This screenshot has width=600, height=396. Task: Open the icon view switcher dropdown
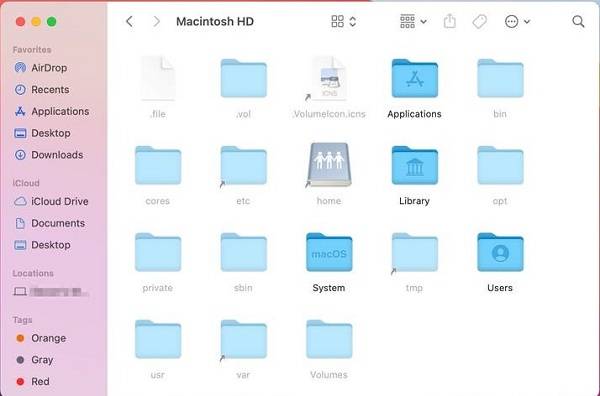click(344, 21)
